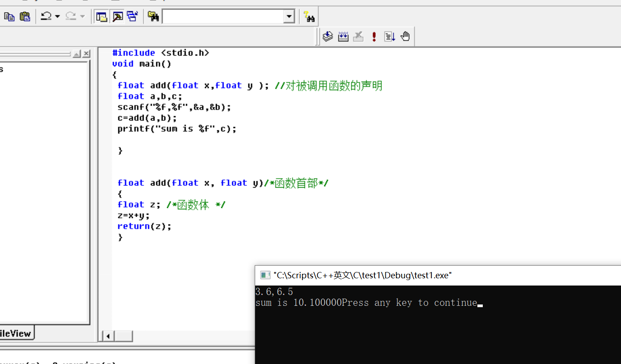The width and height of the screenshot is (621, 364).
Task: Click the Copy toolbar icon
Action: click(9, 17)
